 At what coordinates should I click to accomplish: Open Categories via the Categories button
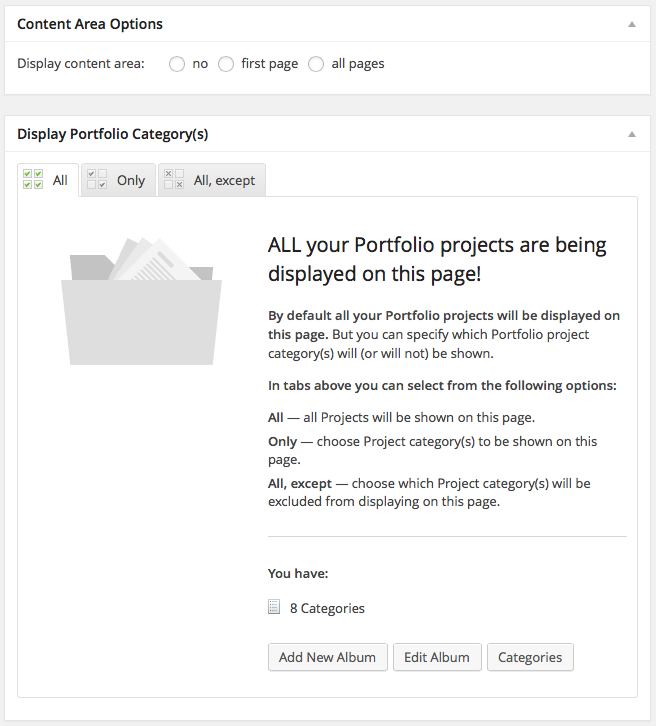[530, 657]
